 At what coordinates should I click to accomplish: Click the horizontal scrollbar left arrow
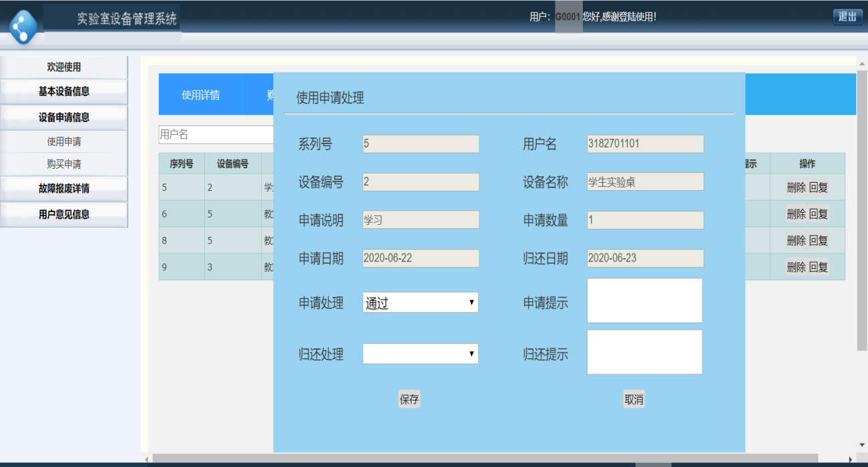pyautogui.click(x=147, y=459)
